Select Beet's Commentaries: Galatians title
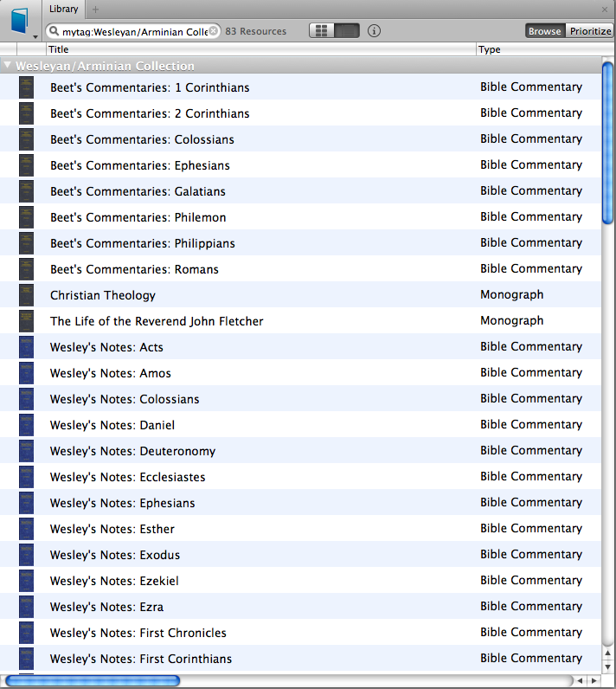Image resolution: width=616 pixels, height=689 pixels. coord(138,191)
